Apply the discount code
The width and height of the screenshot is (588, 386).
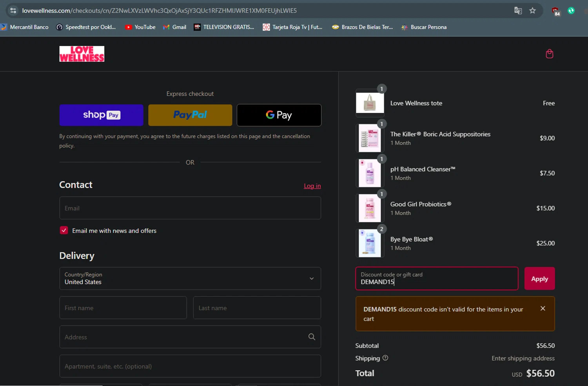point(539,279)
